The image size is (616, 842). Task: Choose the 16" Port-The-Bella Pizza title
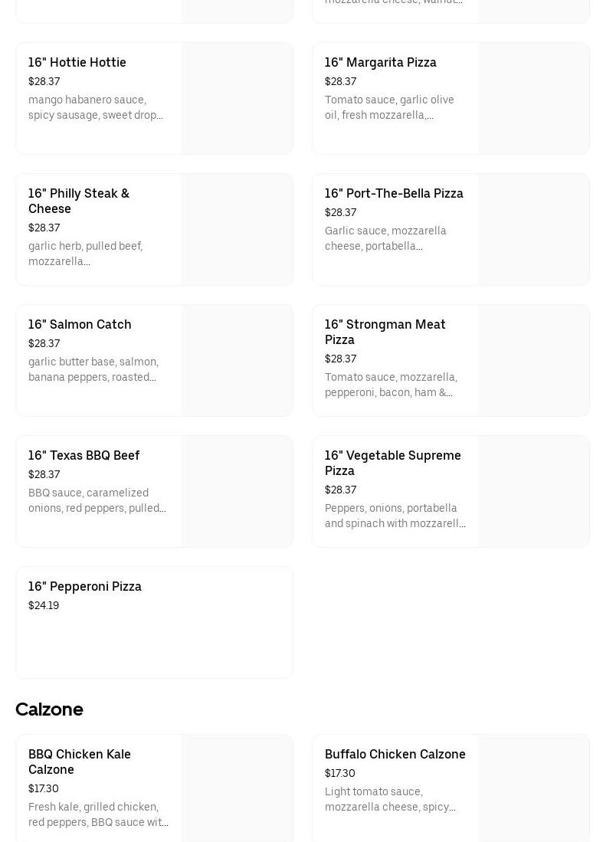394,194
